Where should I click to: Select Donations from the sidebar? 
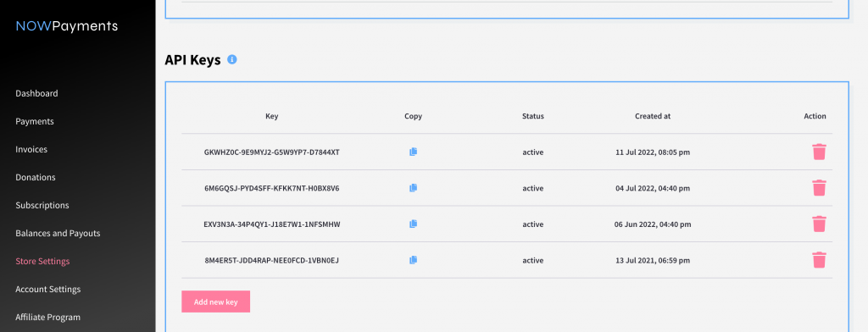36,177
